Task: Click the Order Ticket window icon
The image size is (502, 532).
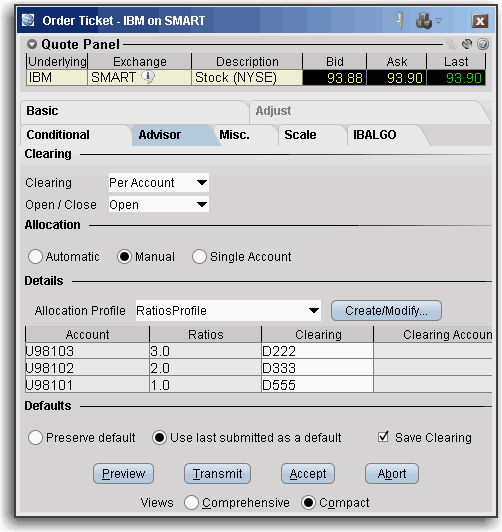Action: click(x=28, y=20)
